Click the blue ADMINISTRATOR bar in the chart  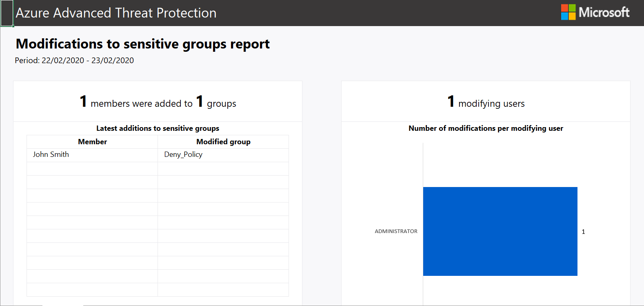500,231
